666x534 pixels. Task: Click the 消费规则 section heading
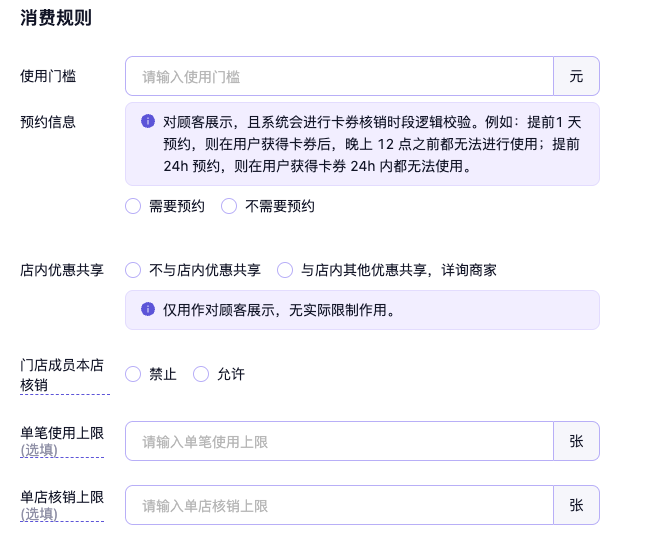[56, 18]
